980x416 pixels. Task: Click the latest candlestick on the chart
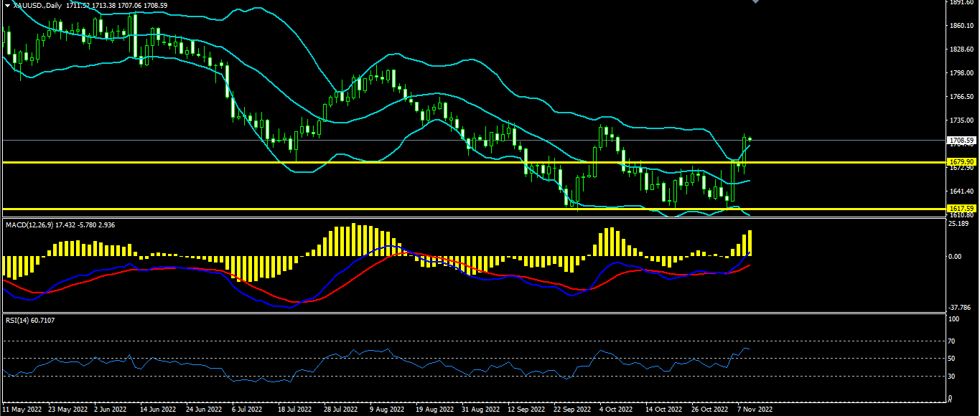tap(750, 138)
